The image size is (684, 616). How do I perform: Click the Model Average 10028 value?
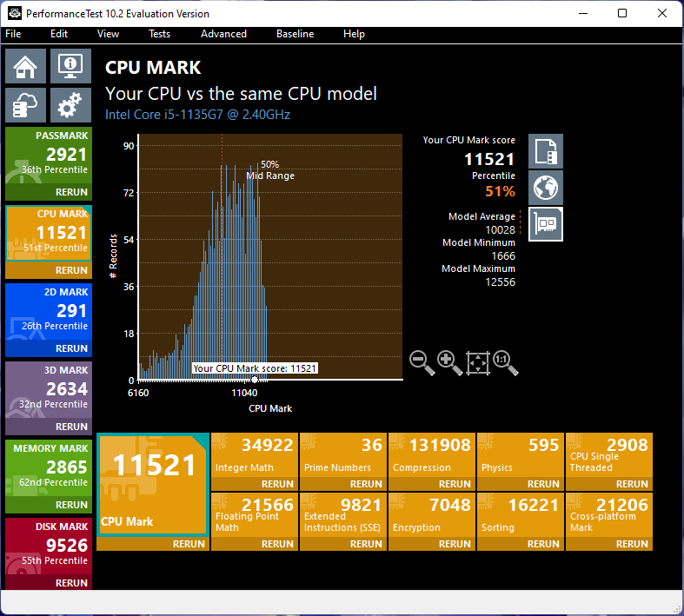pyautogui.click(x=500, y=229)
